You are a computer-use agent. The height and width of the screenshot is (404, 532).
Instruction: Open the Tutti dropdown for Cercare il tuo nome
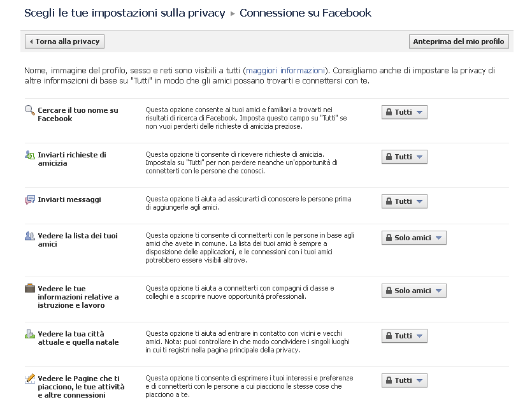(x=404, y=112)
